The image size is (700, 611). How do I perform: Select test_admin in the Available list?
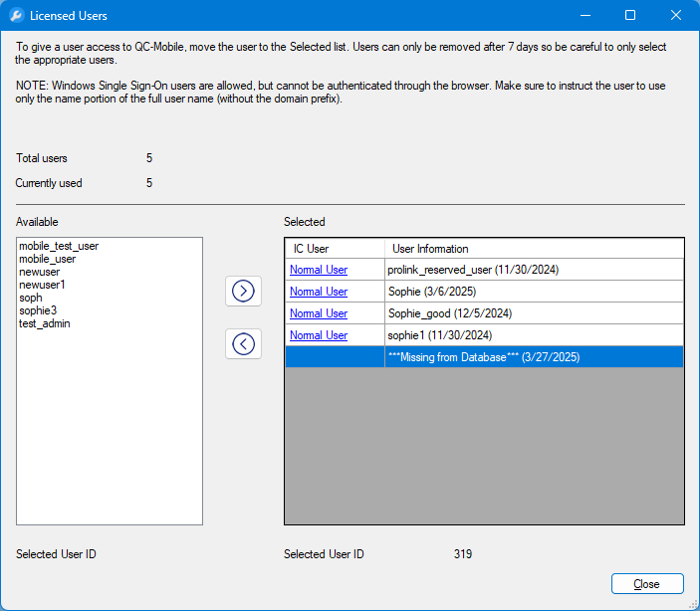click(x=44, y=323)
